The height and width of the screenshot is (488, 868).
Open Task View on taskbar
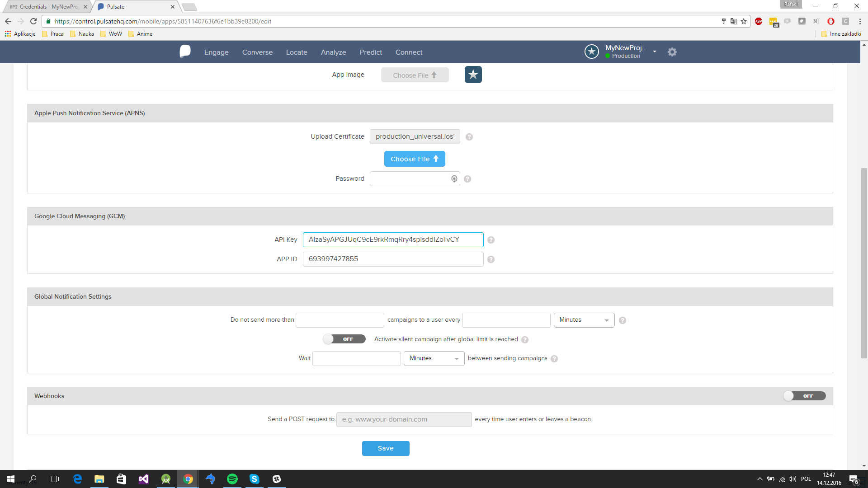click(x=54, y=479)
